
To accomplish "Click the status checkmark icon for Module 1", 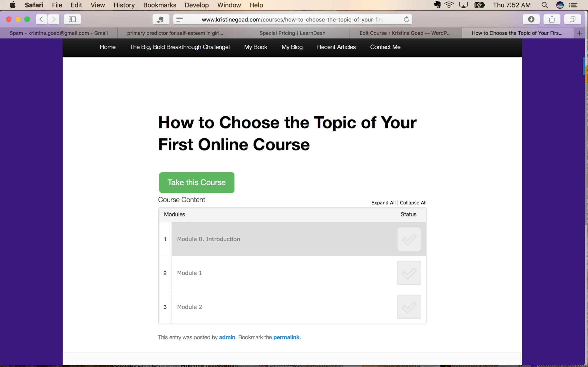I will coord(409,273).
